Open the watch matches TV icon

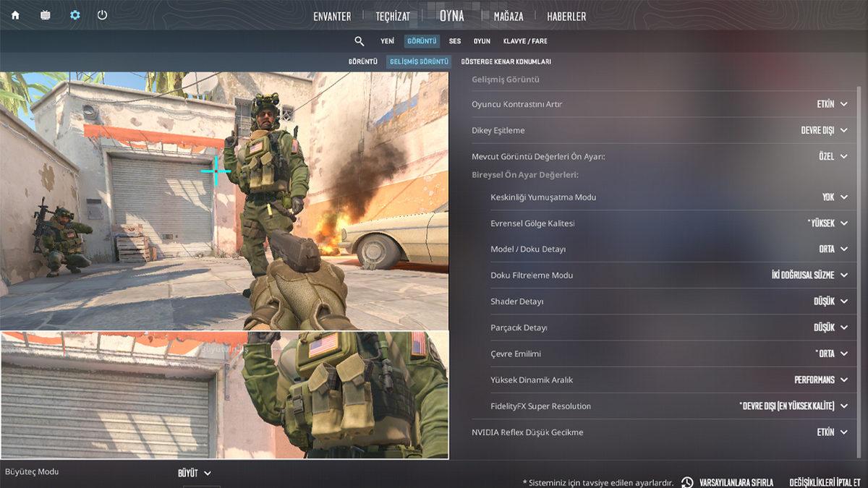(45, 13)
